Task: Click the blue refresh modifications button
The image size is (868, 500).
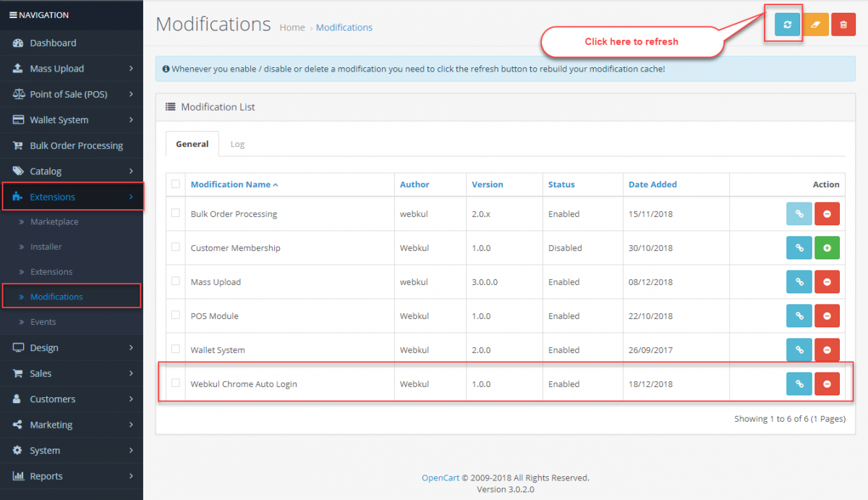Action: tap(787, 25)
